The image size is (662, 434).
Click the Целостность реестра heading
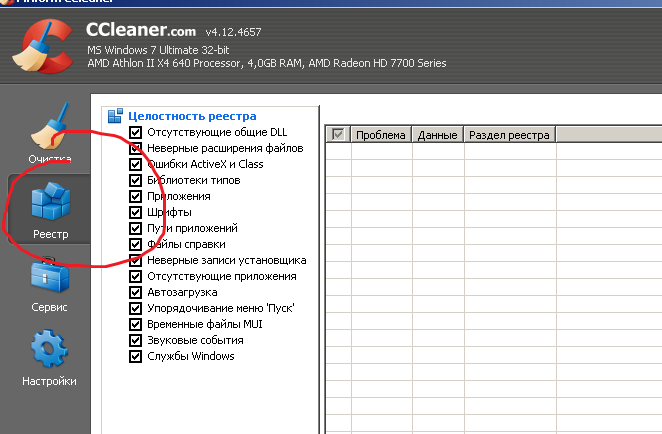click(192, 116)
